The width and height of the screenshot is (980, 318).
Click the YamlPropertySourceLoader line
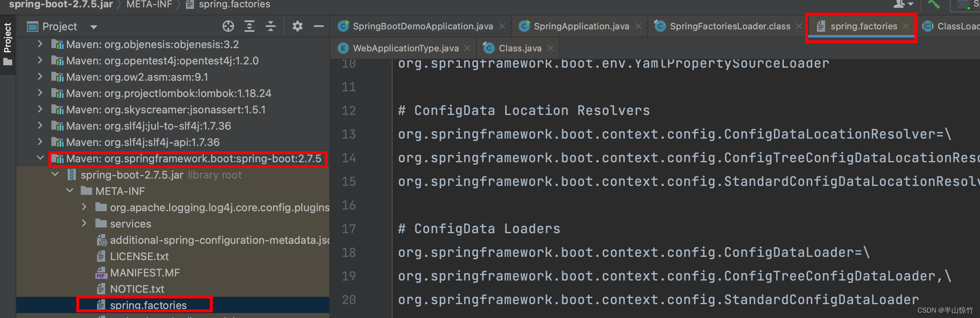pyautogui.click(x=614, y=64)
